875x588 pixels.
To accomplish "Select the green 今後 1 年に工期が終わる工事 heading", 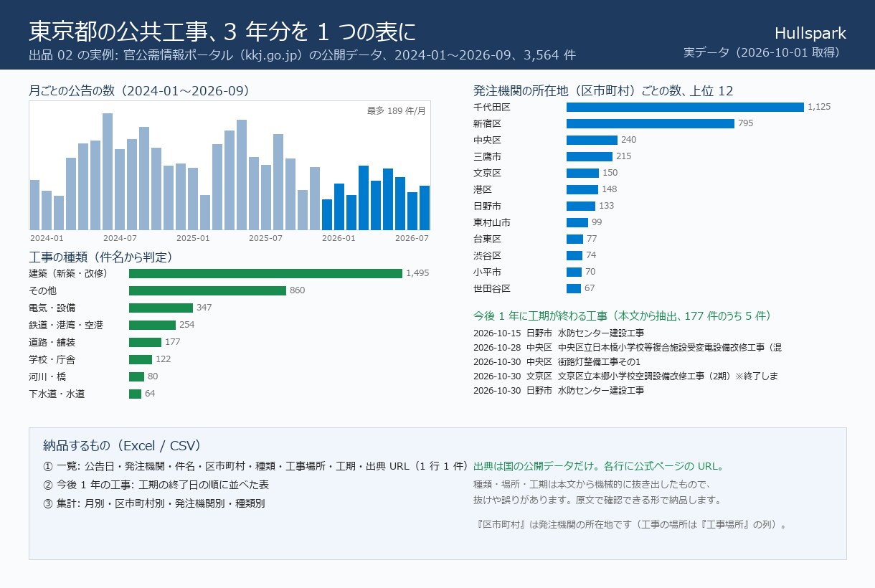I will [623, 316].
